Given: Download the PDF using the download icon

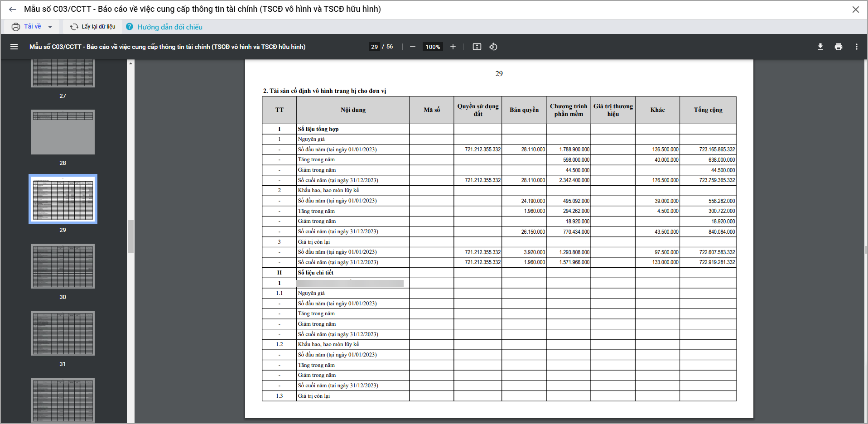Looking at the screenshot, I should click(x=820, y=47).
